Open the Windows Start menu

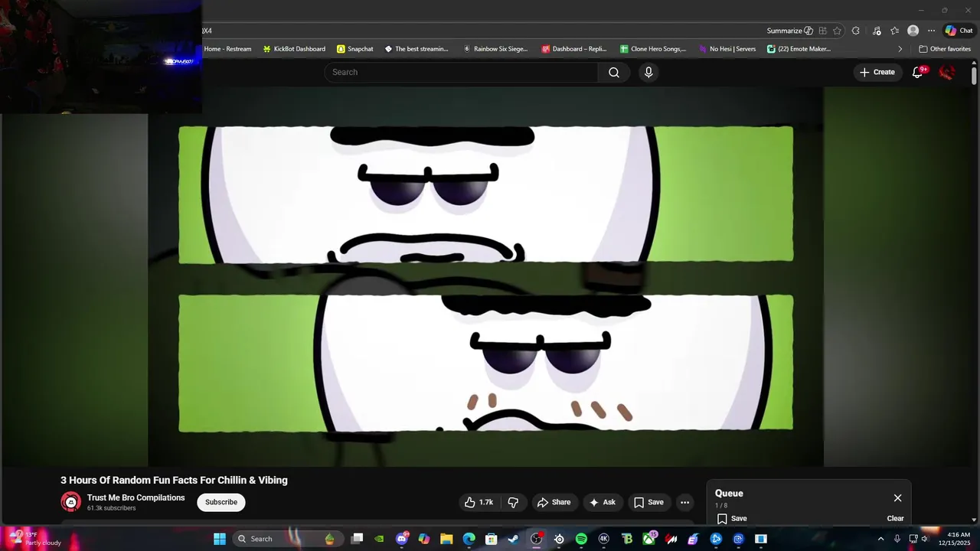click(x=220, y=539)
